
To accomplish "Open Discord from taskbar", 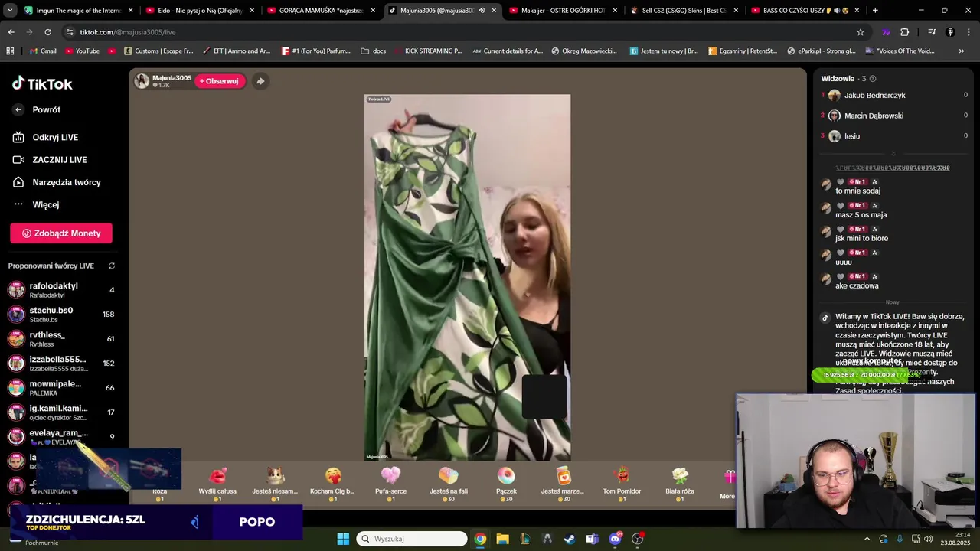I will pyautogui.click(x=615, y=539).
